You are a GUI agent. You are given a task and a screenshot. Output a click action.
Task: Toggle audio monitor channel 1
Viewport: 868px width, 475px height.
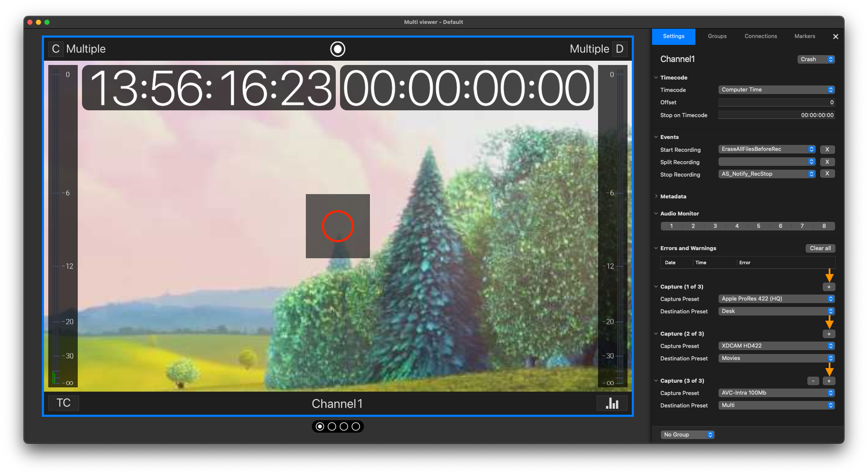tap(671, 226)
